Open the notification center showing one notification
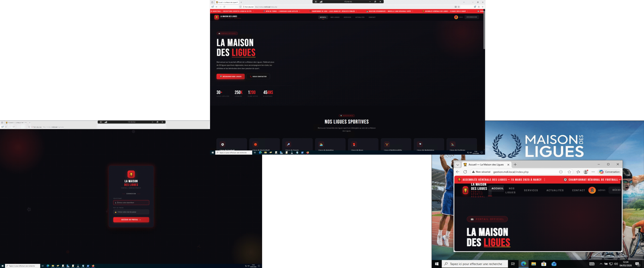This screenshot has width=644, height=268. click(637, 264)
